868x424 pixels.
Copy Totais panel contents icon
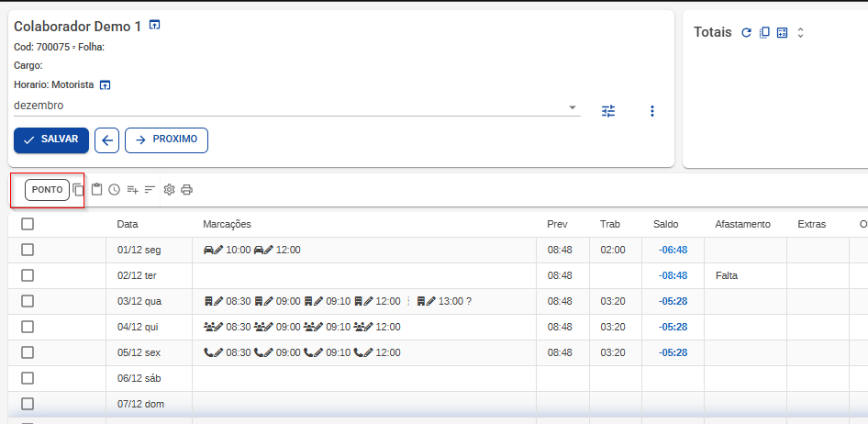coord(764,33)
